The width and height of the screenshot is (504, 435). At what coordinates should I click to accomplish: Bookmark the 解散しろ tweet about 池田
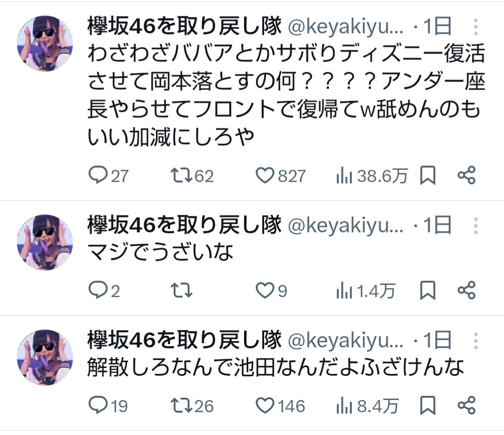point(427,406)
